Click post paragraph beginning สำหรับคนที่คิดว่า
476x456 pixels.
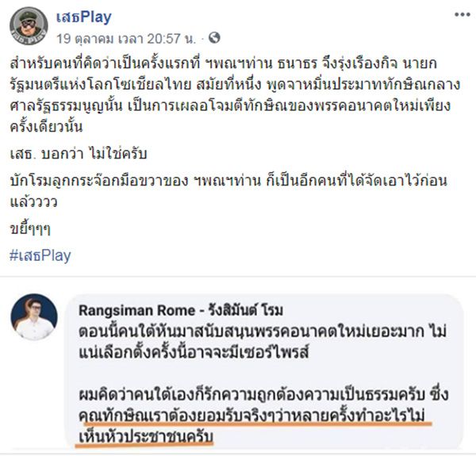point(236,95)
